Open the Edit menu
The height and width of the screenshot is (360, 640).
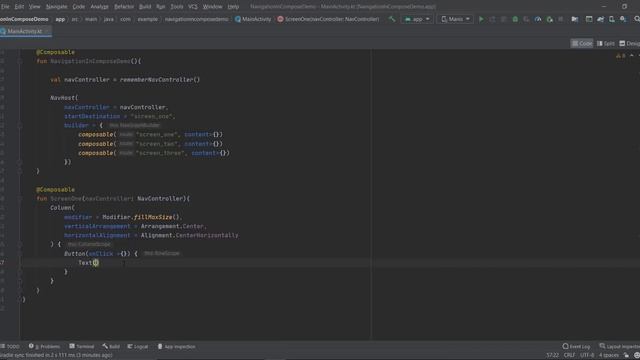[x=19, y=7]
